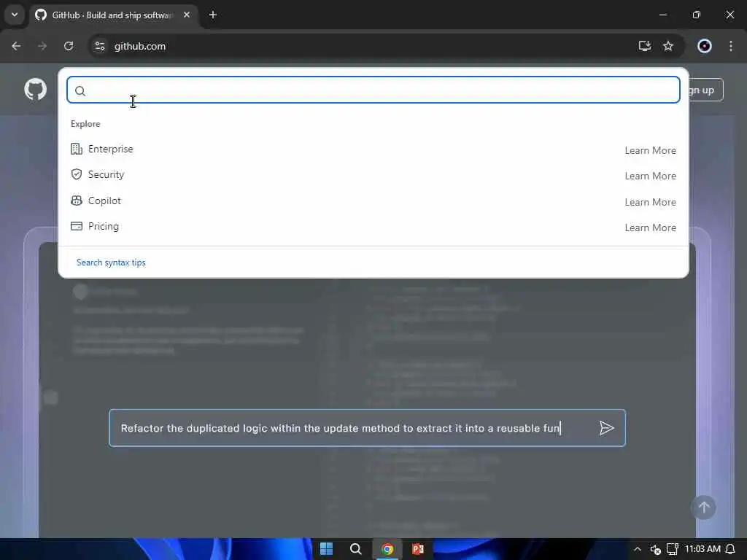Open the notifications bell icon
The image size is (747, 560).
point(730,549)
